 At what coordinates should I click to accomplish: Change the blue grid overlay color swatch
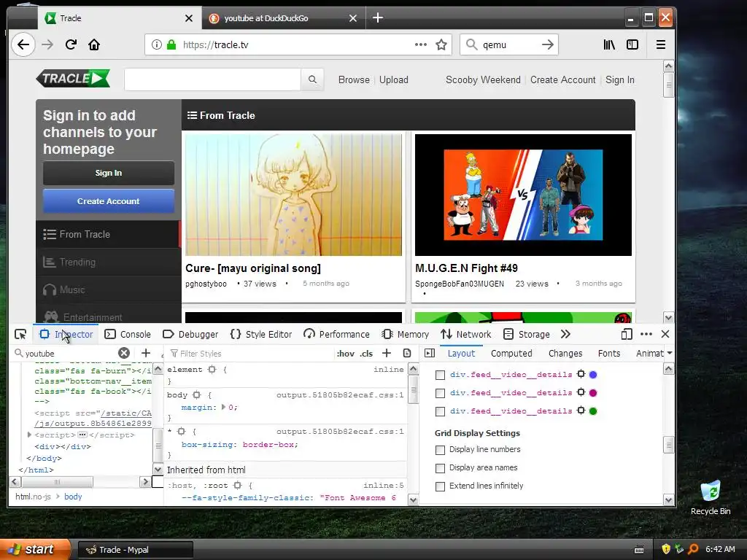point(593,375)
